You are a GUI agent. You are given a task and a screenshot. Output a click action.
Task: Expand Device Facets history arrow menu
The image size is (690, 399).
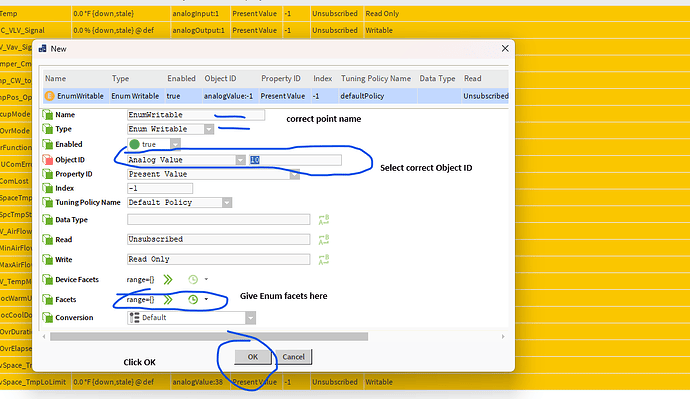[206, 279]
